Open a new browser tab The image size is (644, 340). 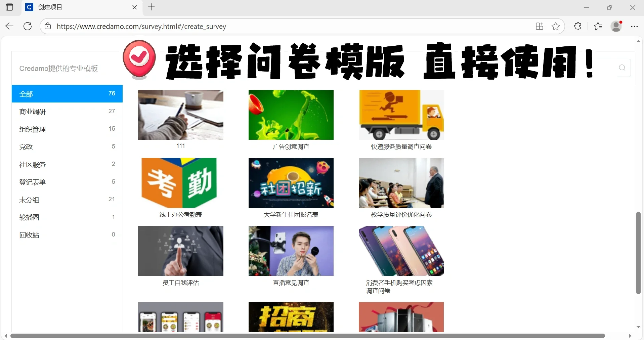click(151, 7)
